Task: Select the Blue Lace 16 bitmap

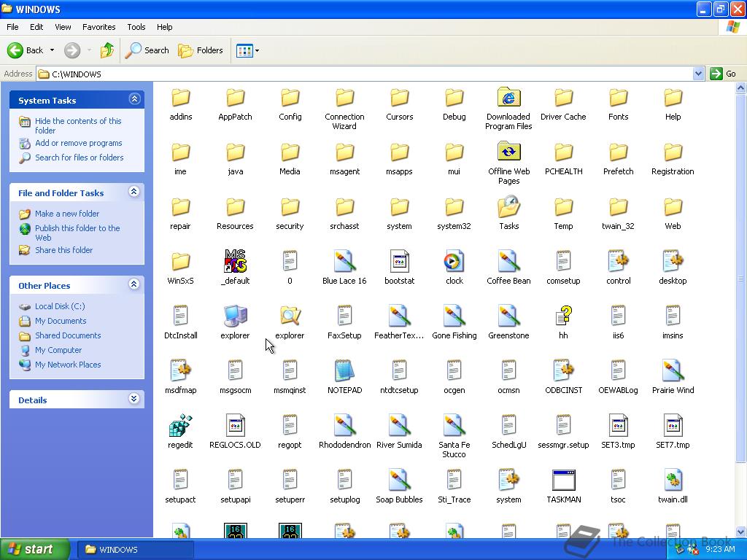Action: click(344, 261)
